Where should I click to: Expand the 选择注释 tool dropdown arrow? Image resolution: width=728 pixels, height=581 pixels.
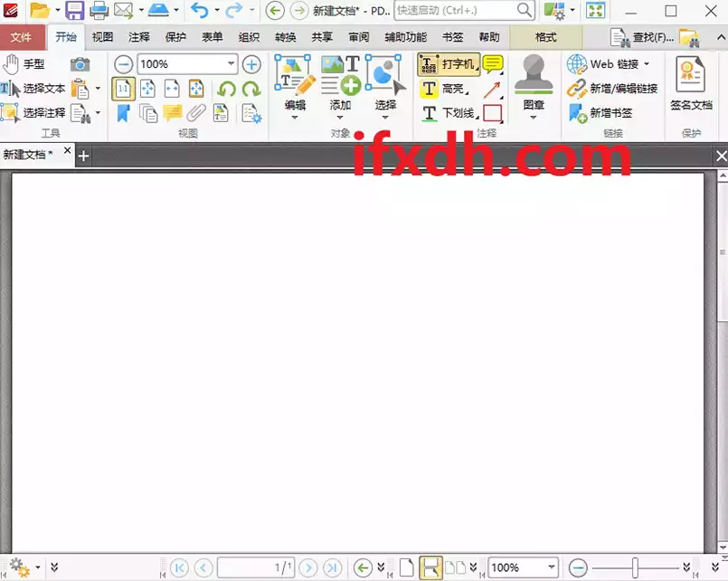coord(97,112)
